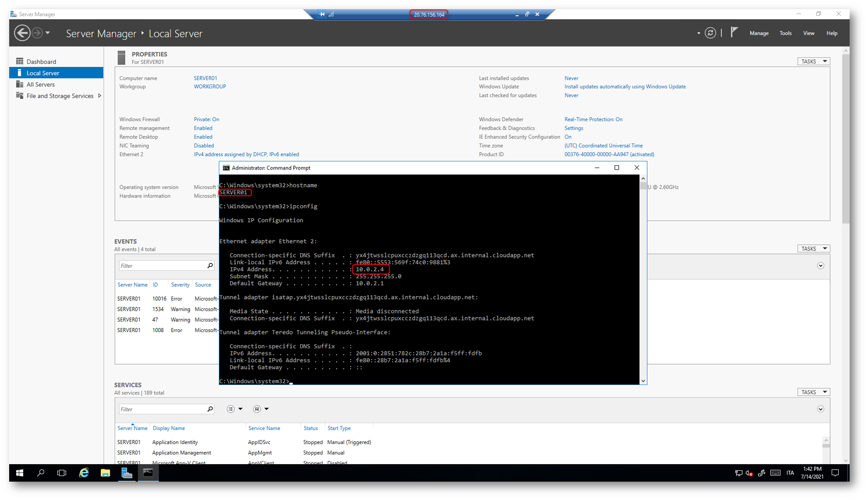Click the Events filter search magnifier icon
The image size is (868, 500).
tap(210, 265)
